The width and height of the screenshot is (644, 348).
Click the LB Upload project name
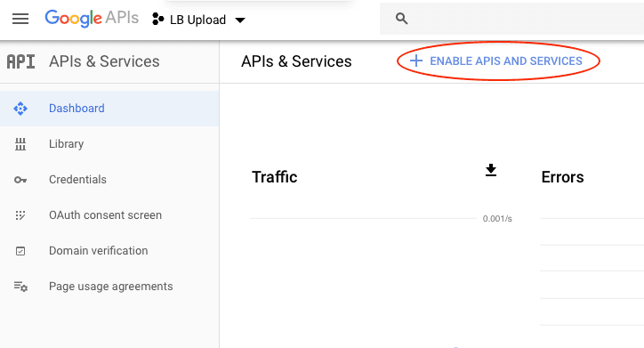click(197, 20)
